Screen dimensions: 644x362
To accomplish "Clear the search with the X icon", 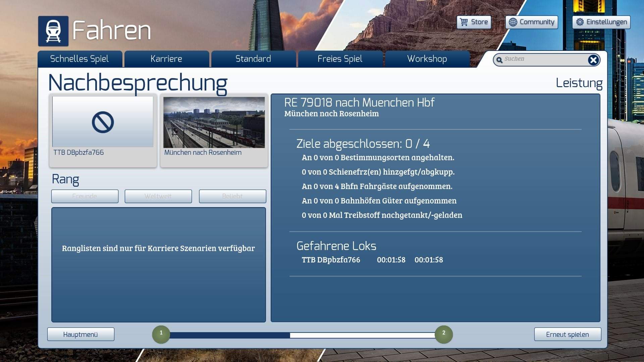I will click(593, 60).
